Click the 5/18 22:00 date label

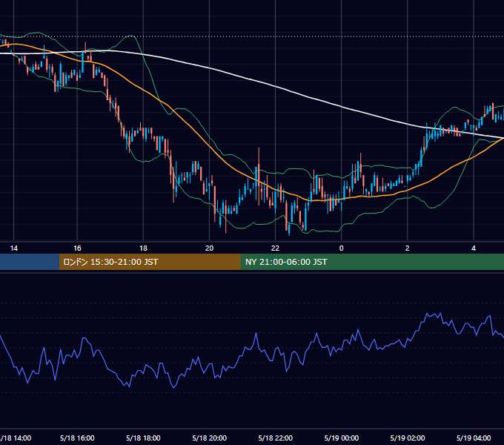pos(276,438)
